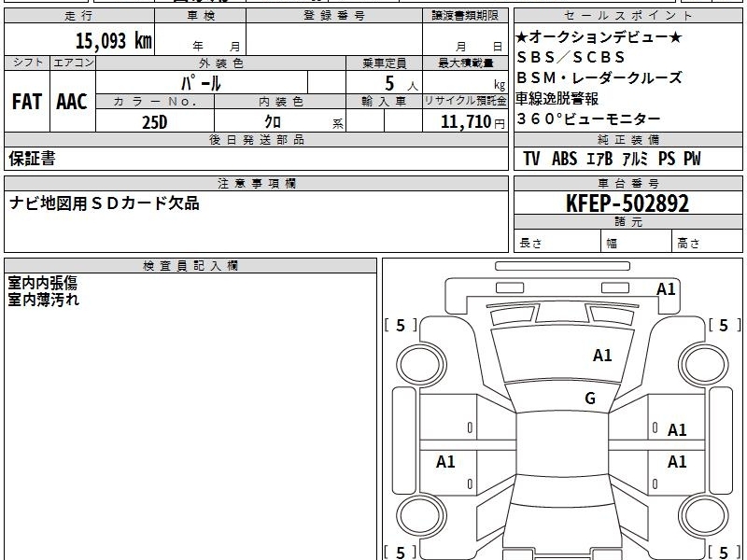Click the A1 mark on right-side rear door

click(676, 461)
